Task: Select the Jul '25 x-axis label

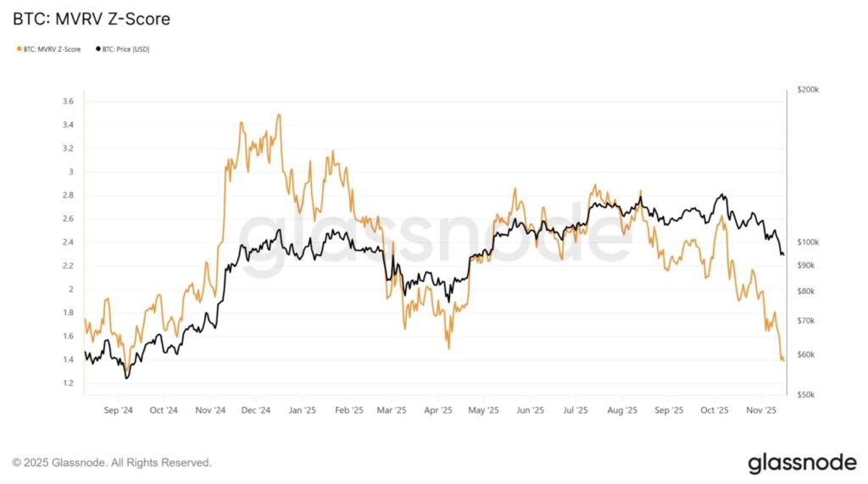Action: pos(576,410)
